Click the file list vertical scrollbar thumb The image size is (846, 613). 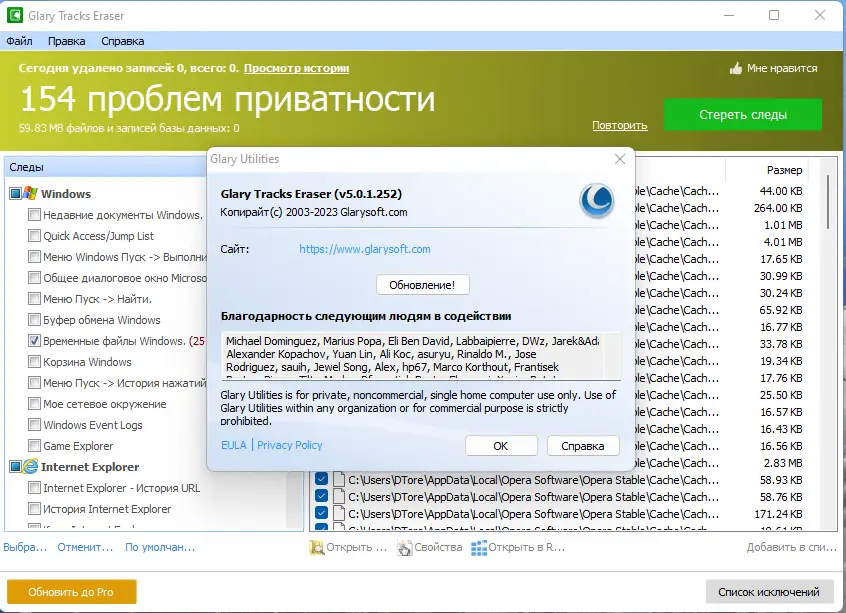click(x=828, y=201)
